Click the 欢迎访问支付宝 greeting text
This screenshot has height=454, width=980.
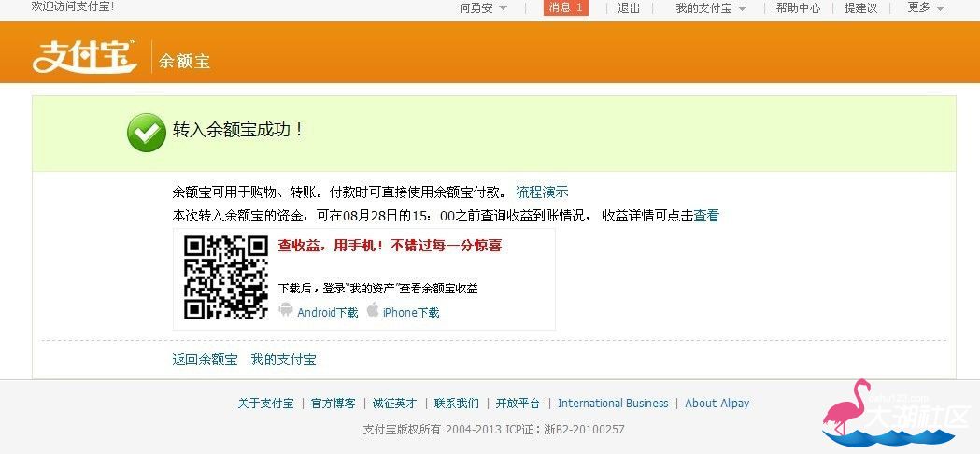73,7
